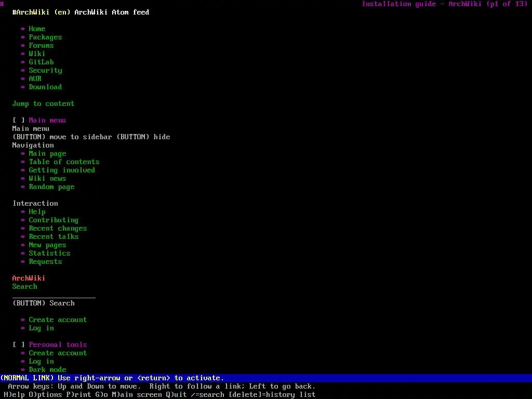
Task: Click the Q)uit command in footer
Action: pos(177,395)
